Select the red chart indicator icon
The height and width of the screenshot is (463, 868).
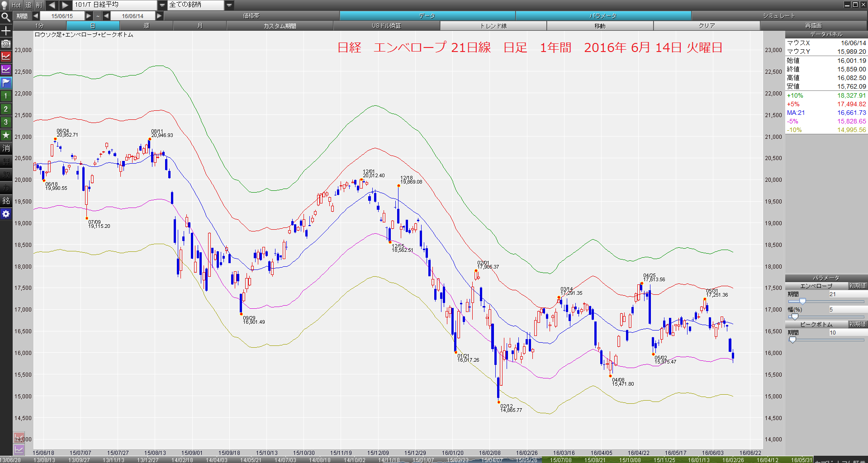6,57
